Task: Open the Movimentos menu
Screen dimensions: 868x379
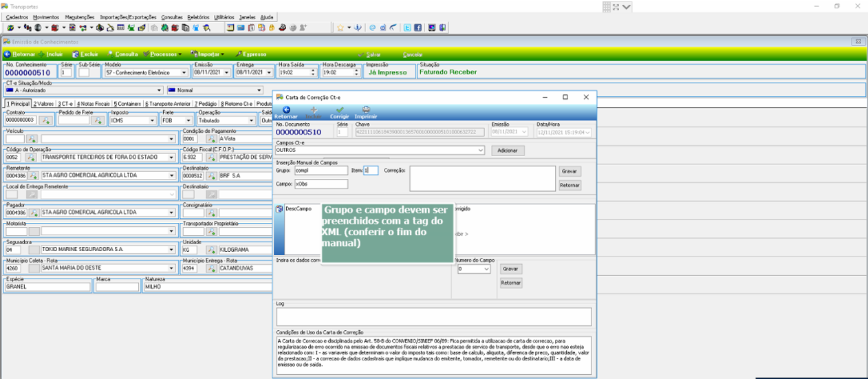Action: [x=46, y=17]
